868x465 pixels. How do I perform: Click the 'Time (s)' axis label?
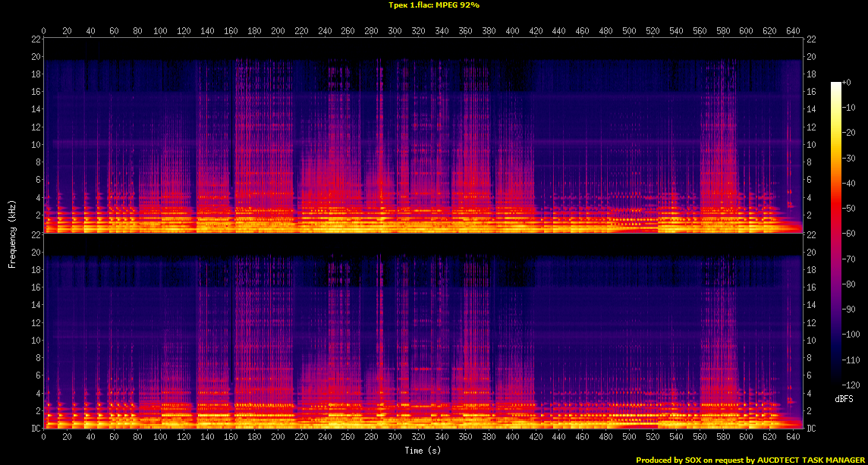tap(423, 451)
